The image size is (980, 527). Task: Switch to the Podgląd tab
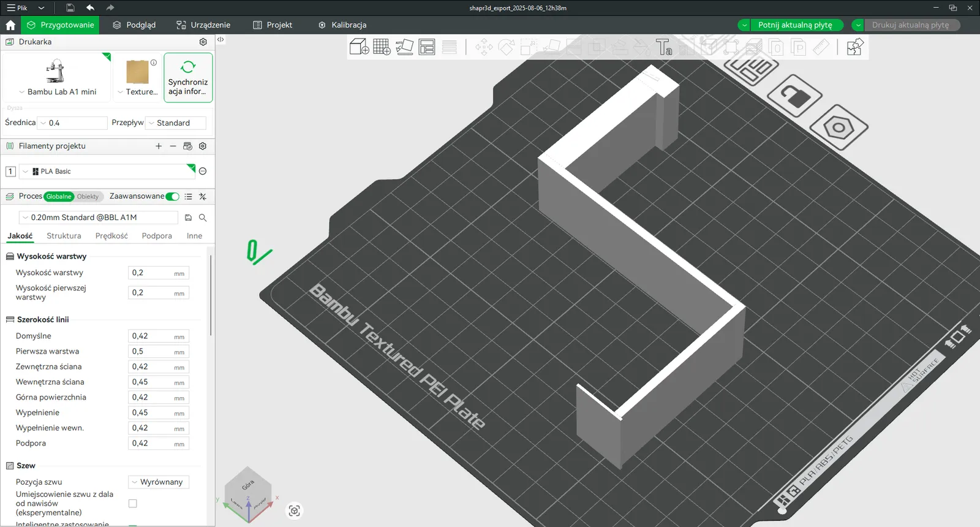[134, 25]
